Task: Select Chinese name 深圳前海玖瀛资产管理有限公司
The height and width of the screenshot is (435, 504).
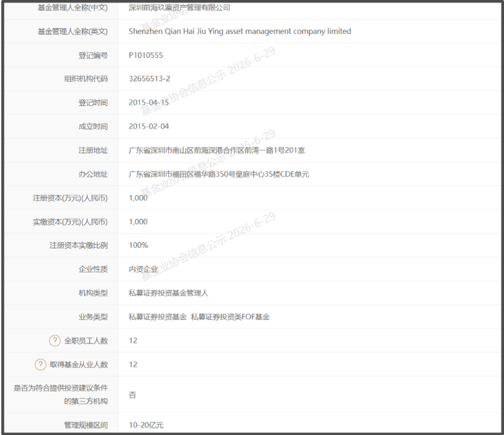Action: click(180, 8)
